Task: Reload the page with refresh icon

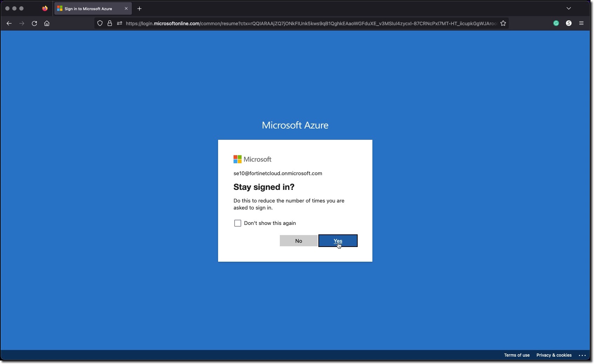Action: [x=34, y=23]
